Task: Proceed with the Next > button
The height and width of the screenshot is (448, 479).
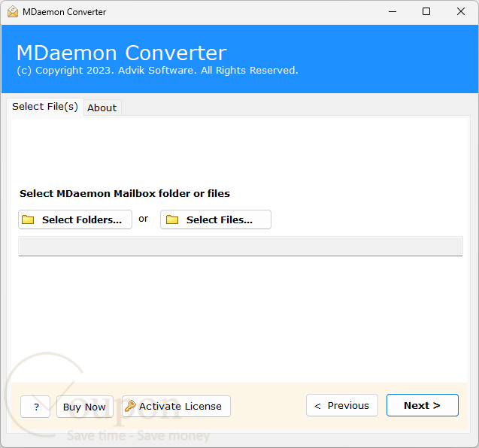Action: [x=422, y=405]
